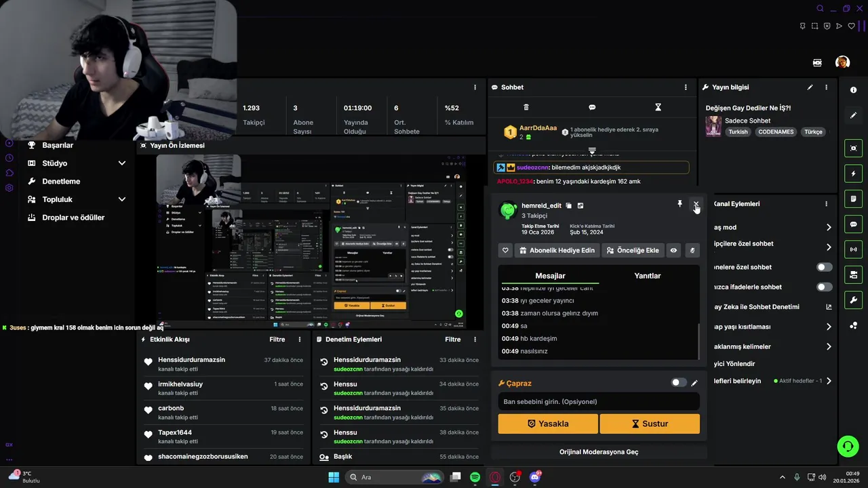
Task: Click Önceliğe Ekle button
Action: click(x=632, y=250)
